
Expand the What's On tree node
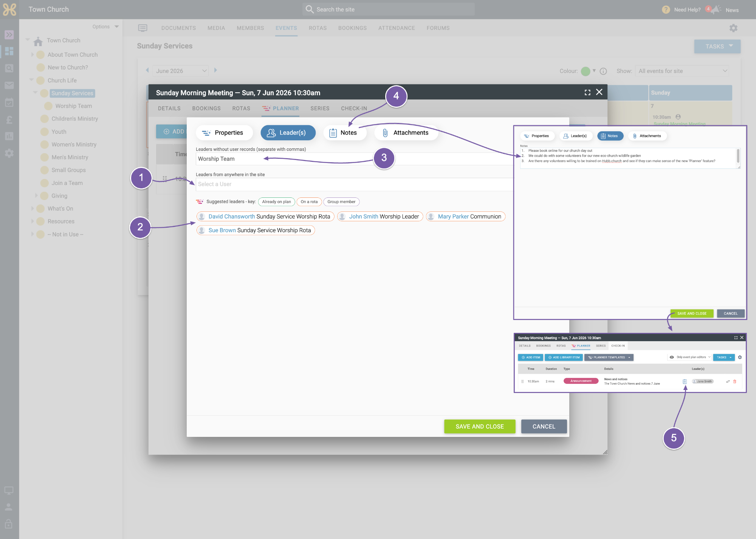tap(33, 208)
